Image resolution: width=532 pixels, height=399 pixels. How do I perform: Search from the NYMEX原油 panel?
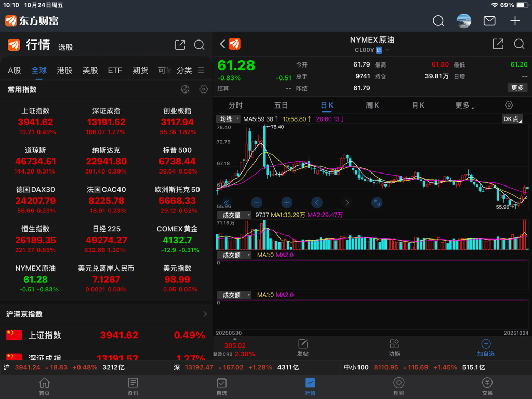519,44
